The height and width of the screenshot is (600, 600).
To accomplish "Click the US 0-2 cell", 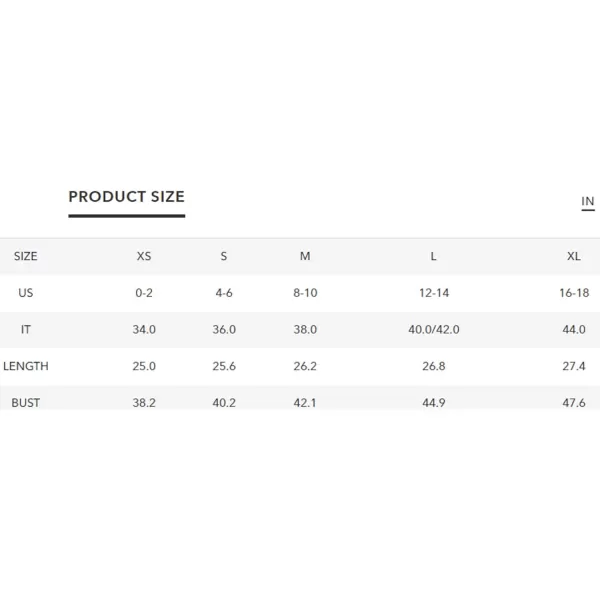I will (144, 293).
